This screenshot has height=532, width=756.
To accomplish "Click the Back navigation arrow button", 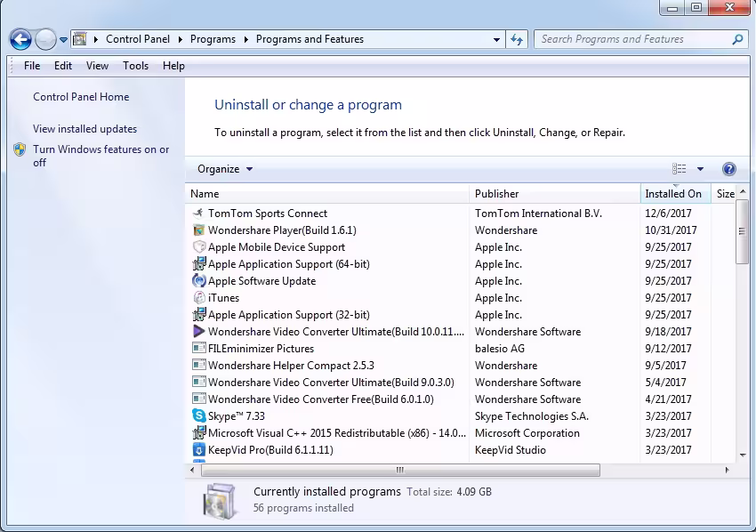I will pyautogui.click(x=20, y=39).
